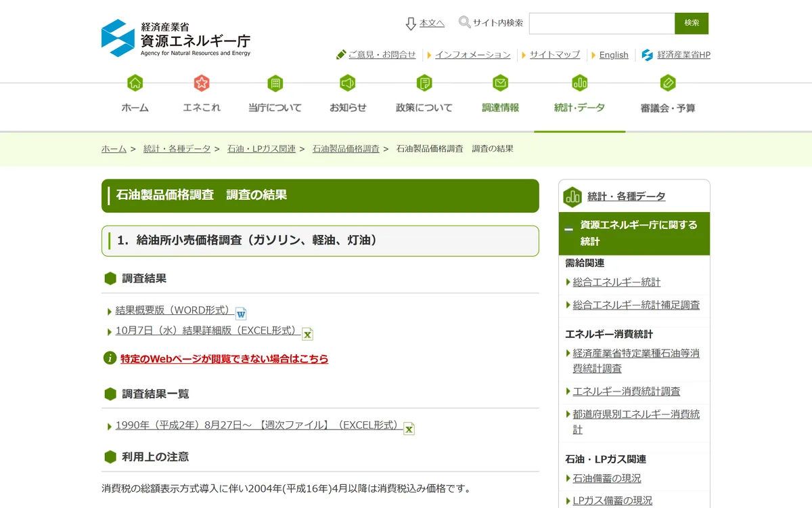Click the sidebar hexagon chart icon by 統計・各種データ
Screen dimensions: 812x508
point(573,196)
